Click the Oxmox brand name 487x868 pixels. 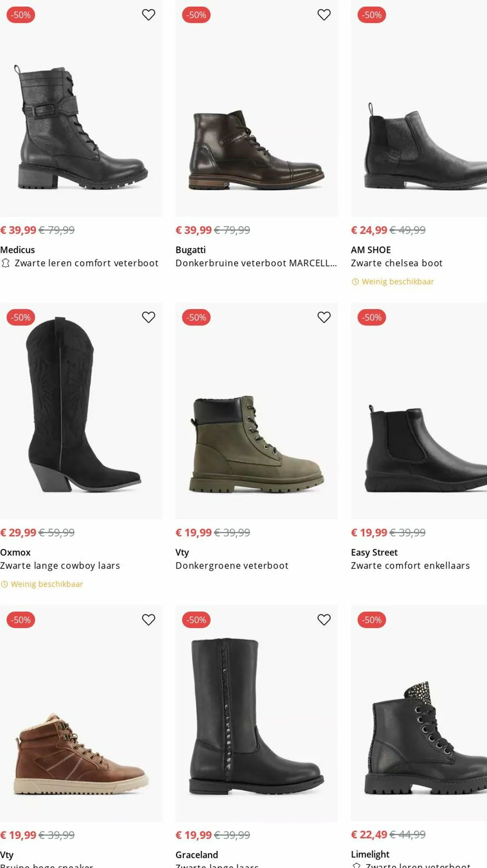(x=15, y=553)
